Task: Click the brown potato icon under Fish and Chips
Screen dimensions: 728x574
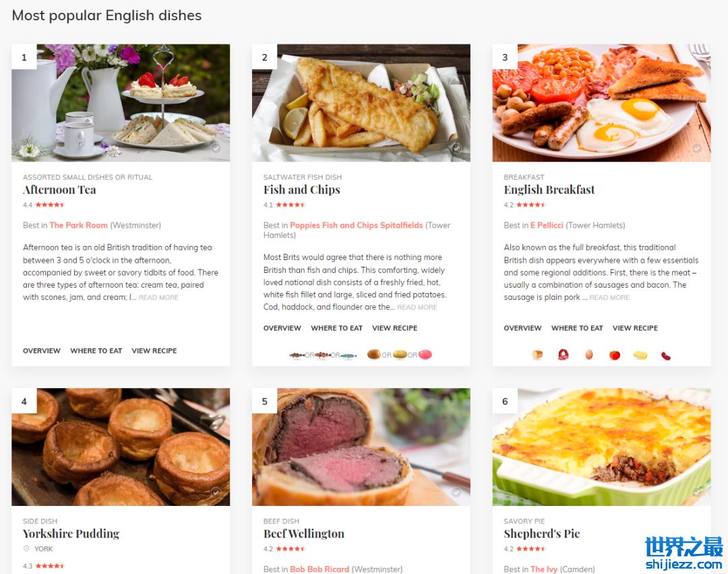Action: tap(373, 354)
